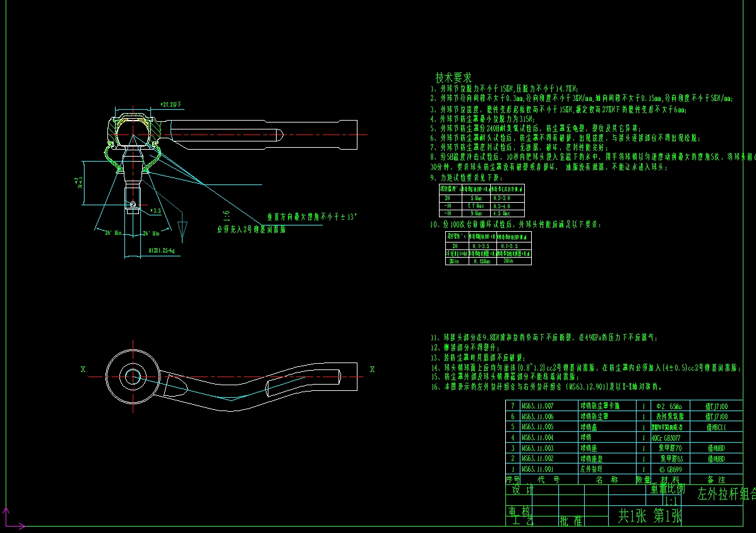
Task: Click the '1:1' scale value in title block
Action: pyautogui.click(x=671, y=501)
